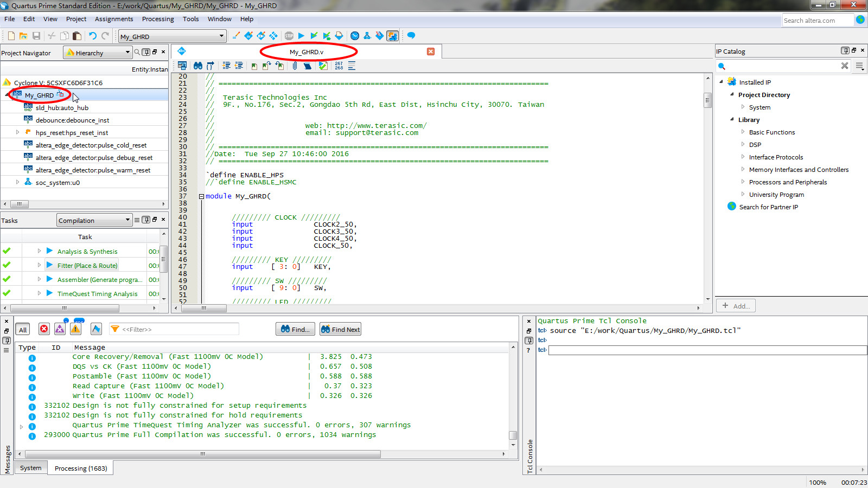This screenshot has width=868, height=488.
Task: Click the Stop Processing icon
Action: pos(289,36)
